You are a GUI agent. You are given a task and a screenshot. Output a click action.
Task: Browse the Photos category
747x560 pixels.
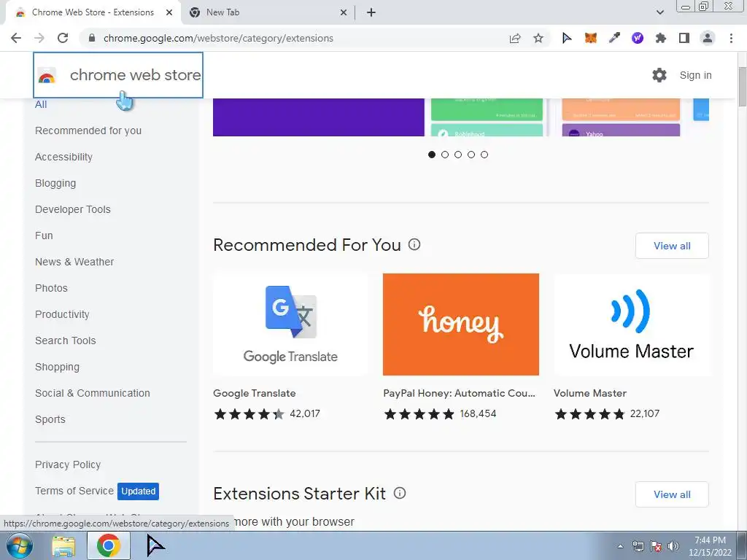click(x=52, y=287)
